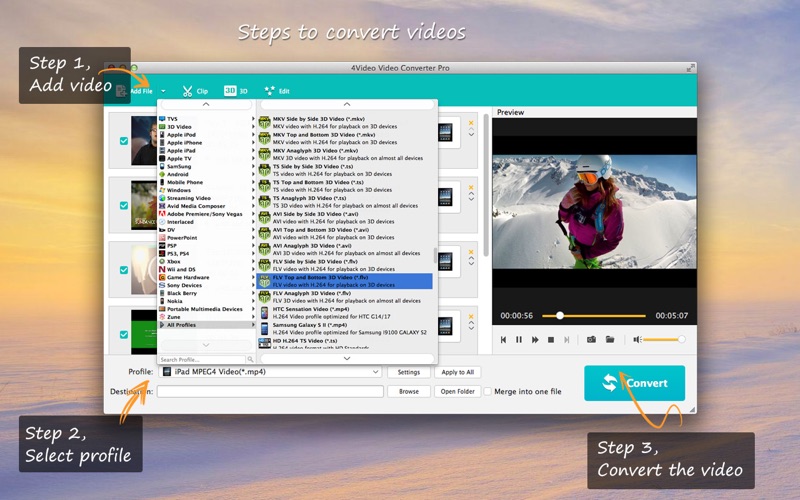Expand the Avid Media Composer category
800x500 pixels.
207,206
